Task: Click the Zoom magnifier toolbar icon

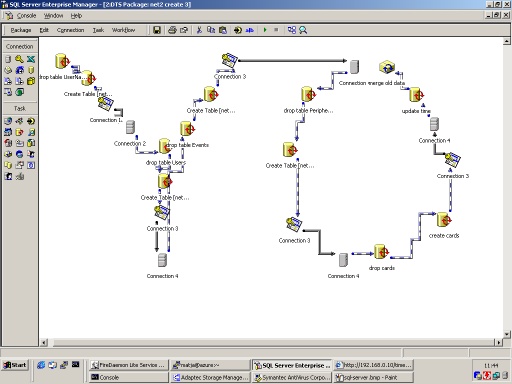Action: tap(303, 30)
